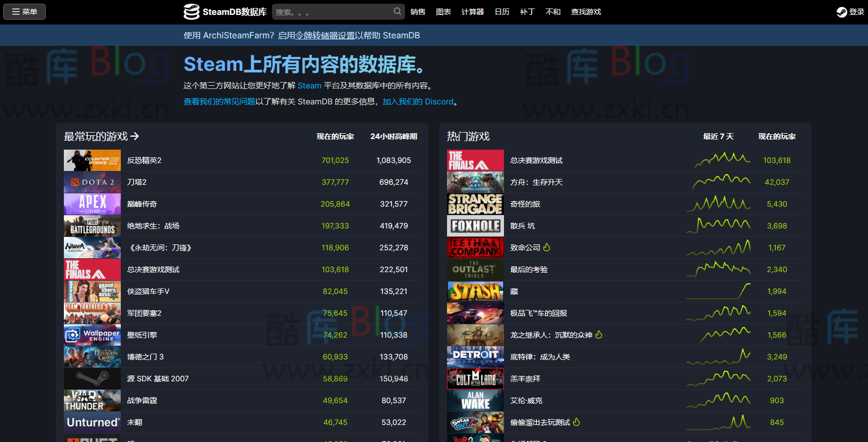Screen dimensions: 868x442
Task: Open the 刀塔2 game entry
Action: (x=137, y=182)
